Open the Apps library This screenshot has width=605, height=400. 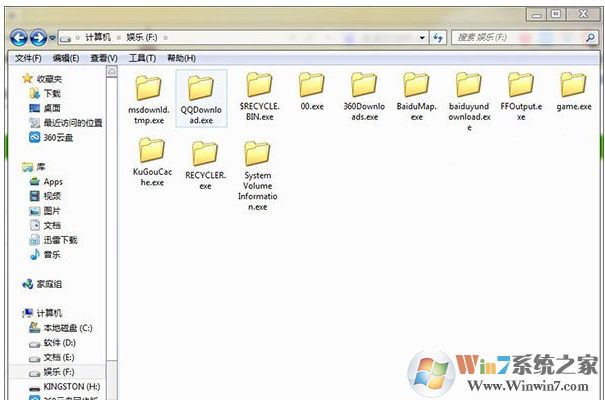tap(46, 182)
